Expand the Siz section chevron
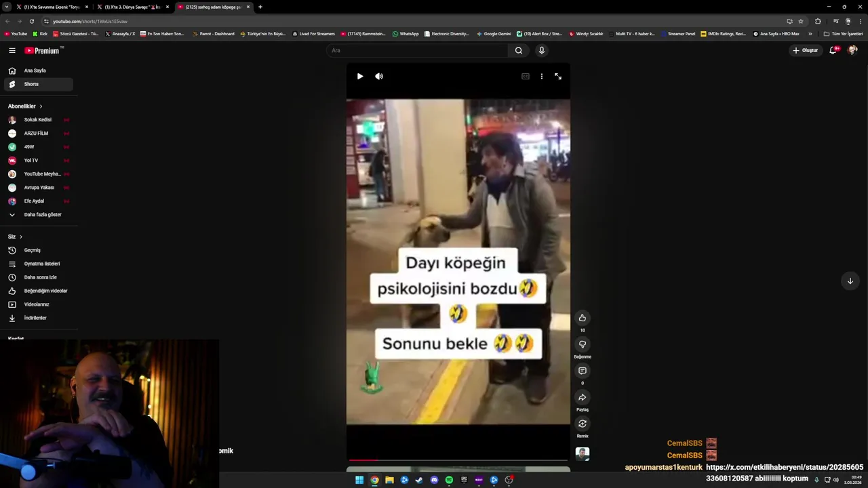The image size is (868, 488). (21, 237)
